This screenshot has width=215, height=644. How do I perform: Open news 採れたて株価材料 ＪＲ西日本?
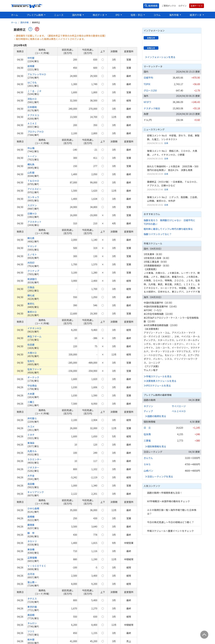[x=173, y=168]
